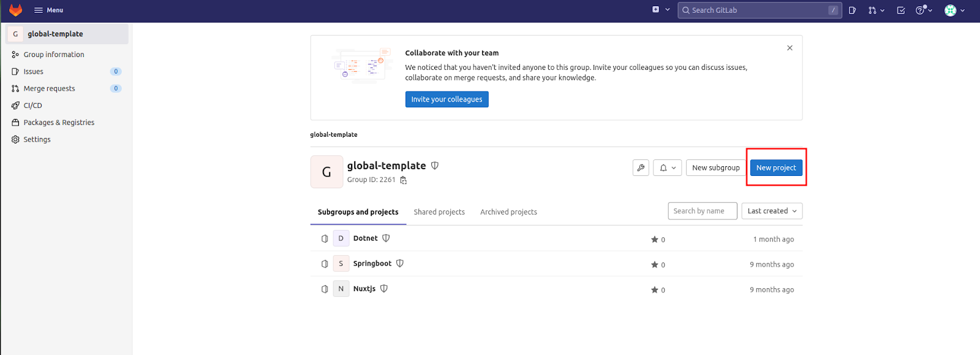The height and width of the screenshot is (355, 980).
Task: Click the sidebar Issues icon
Action: coord(15,72)
